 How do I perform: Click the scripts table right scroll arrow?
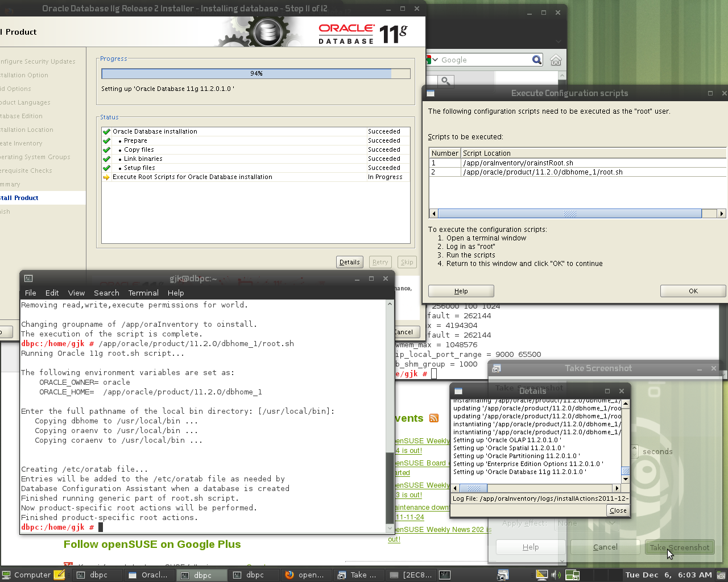click(722, 214)
